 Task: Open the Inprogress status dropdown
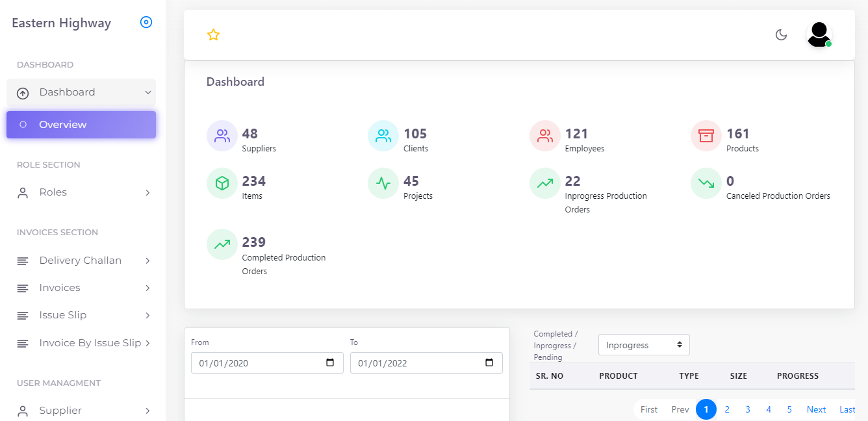pyautogui.click(x=644, y=345)
